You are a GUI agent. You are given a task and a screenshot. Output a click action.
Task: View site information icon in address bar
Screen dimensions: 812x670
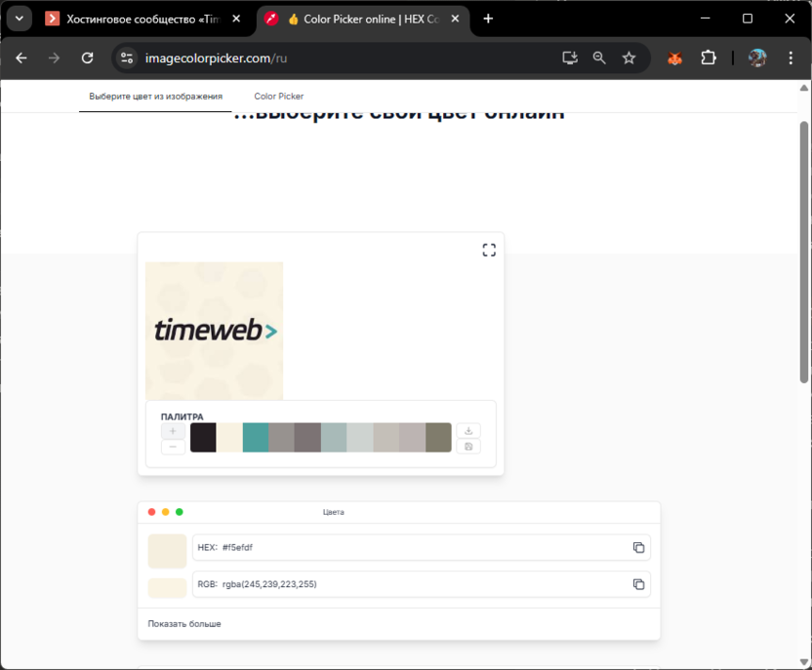coord(126,58)
